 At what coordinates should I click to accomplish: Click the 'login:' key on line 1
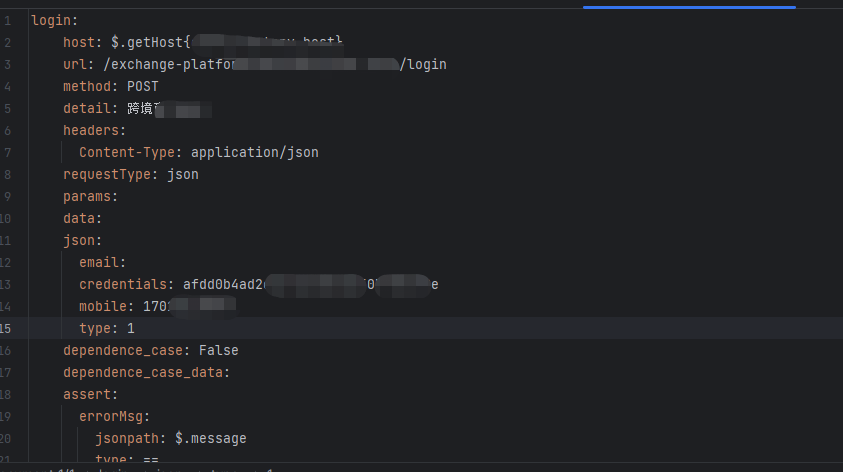[x=50, y=20]
